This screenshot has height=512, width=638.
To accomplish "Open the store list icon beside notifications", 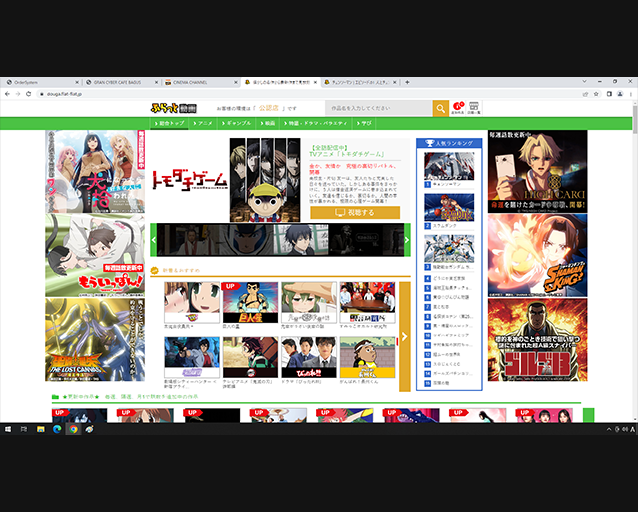I will point(474,108).
